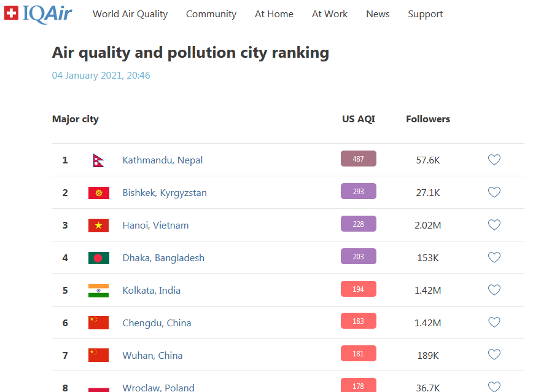Open the World Air Quality menu
This screenshot has height=392, width=533.
coord(130,14)
